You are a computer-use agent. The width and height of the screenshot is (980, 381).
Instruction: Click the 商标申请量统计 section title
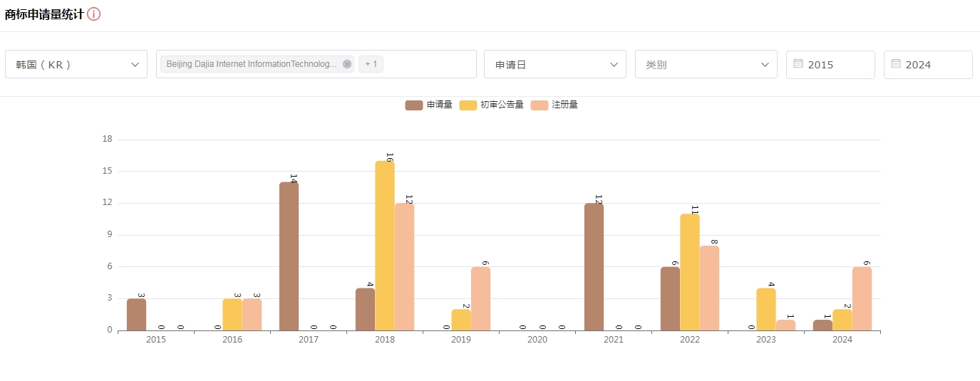tap(44, 14)
